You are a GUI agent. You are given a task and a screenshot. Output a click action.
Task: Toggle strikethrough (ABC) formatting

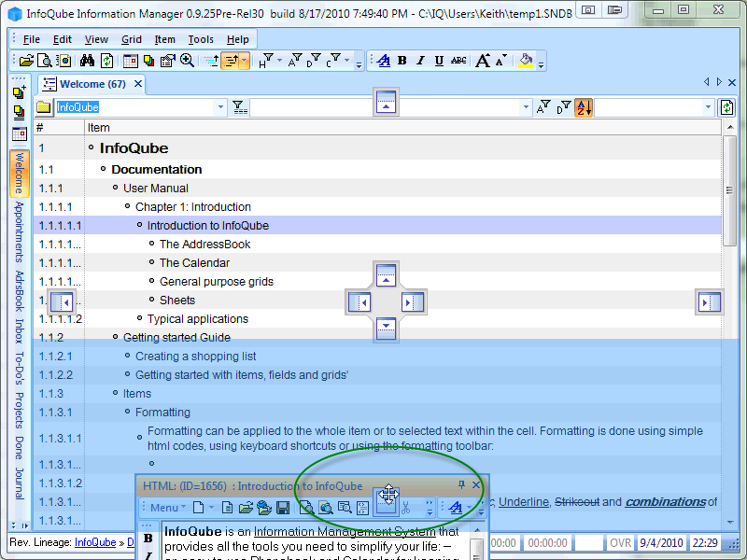point(458,61)
